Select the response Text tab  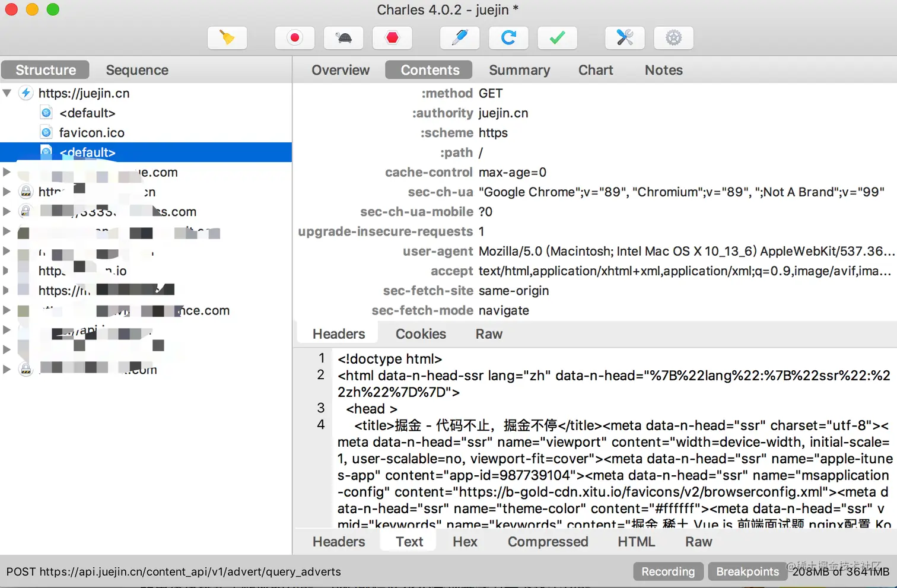coord(409,542)
